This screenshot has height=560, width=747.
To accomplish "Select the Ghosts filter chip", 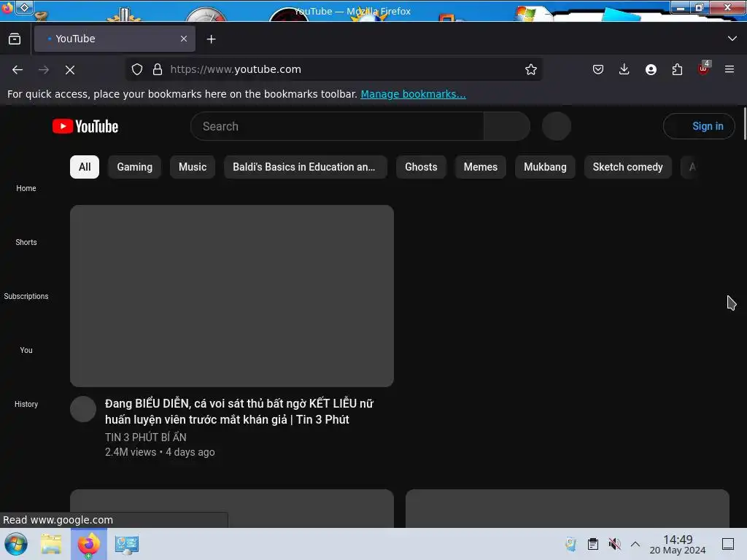I will click(421, 167).
